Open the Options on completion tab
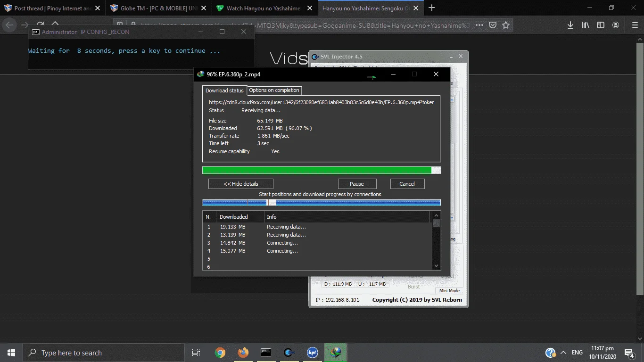 (274, 90)
